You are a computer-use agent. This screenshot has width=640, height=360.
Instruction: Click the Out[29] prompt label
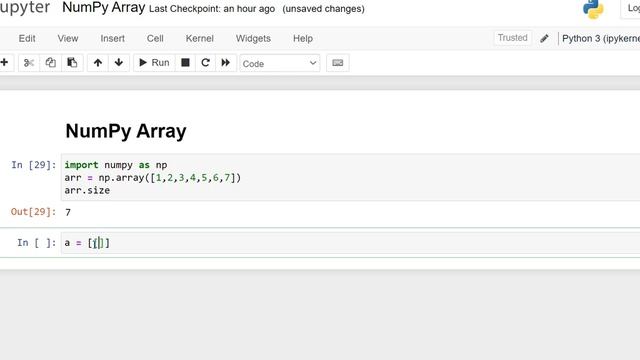33,212
